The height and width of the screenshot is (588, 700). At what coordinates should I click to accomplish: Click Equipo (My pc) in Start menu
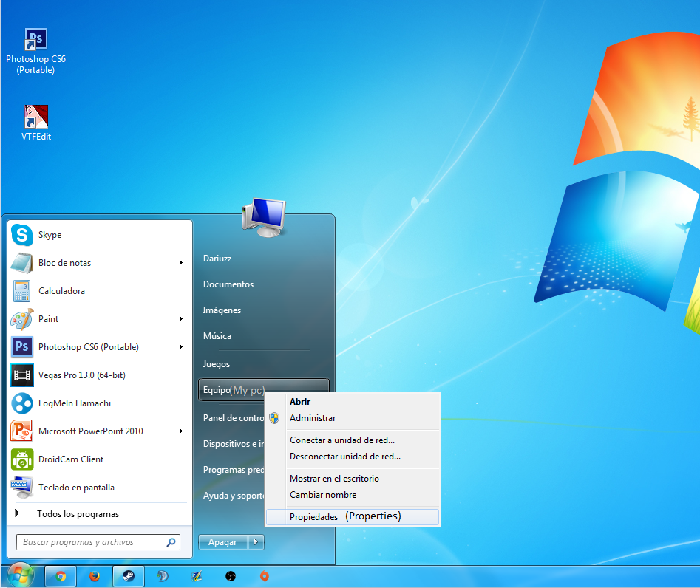coord(263,390)
